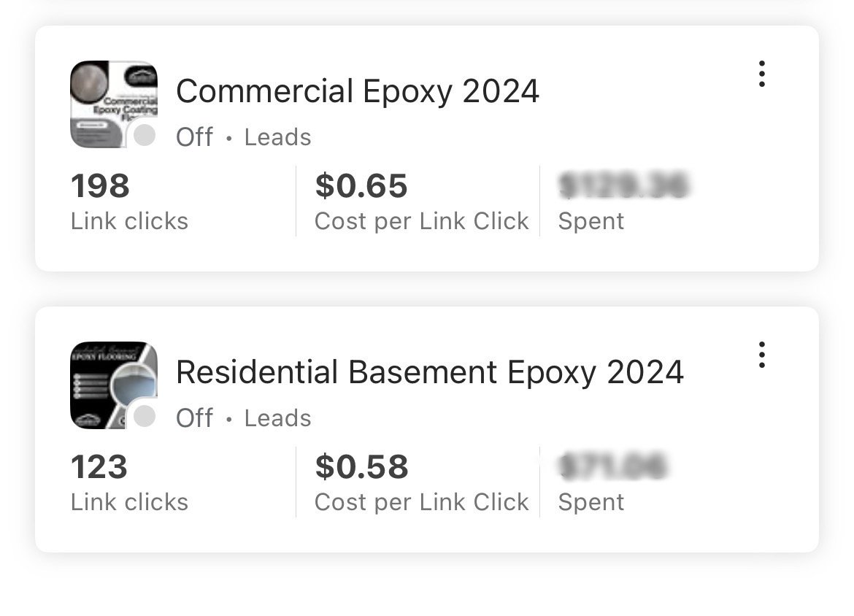Click Spent label on Commercial Epoxy card
The height and width of the screenshot is (616, 854).
591,221
